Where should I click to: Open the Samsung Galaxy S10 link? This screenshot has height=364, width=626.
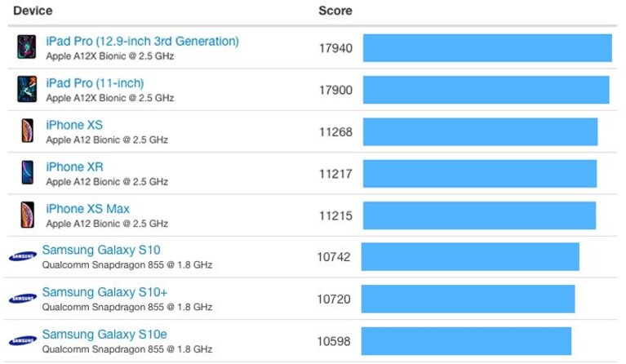tap(101, 250)
